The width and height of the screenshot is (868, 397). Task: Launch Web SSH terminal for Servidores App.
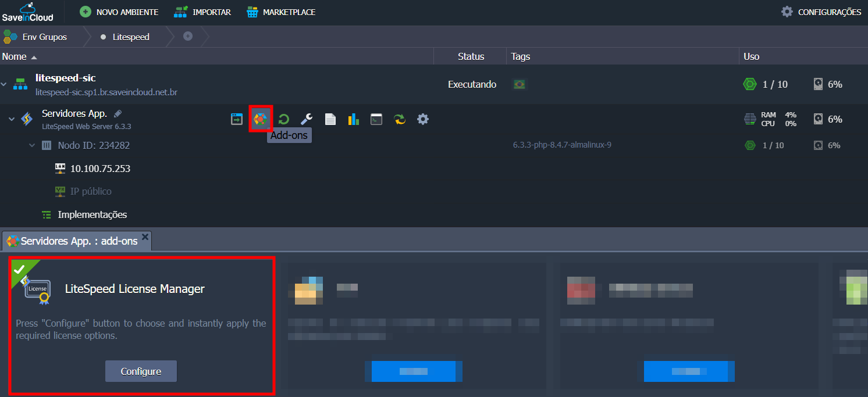tap(376, 119)
